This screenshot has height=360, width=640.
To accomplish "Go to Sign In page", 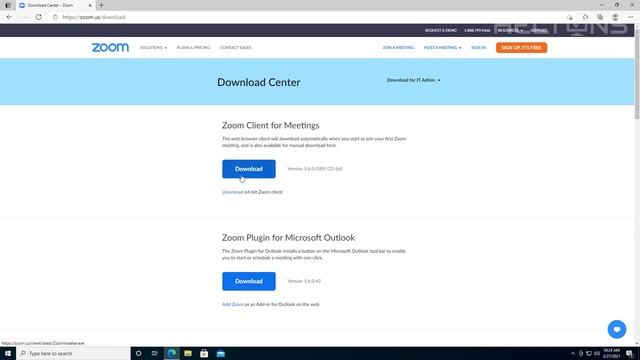I will pos(478,48).
